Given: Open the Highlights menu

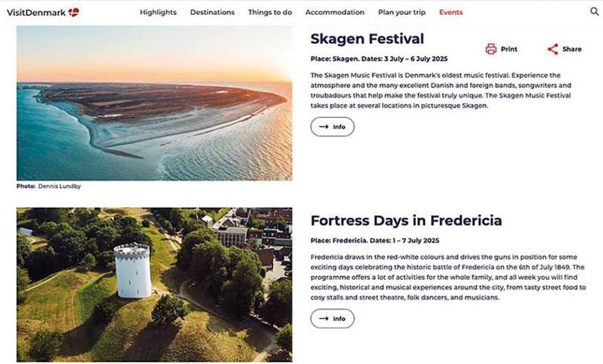Looking at the screenshot, I should (x=158, y=12).
